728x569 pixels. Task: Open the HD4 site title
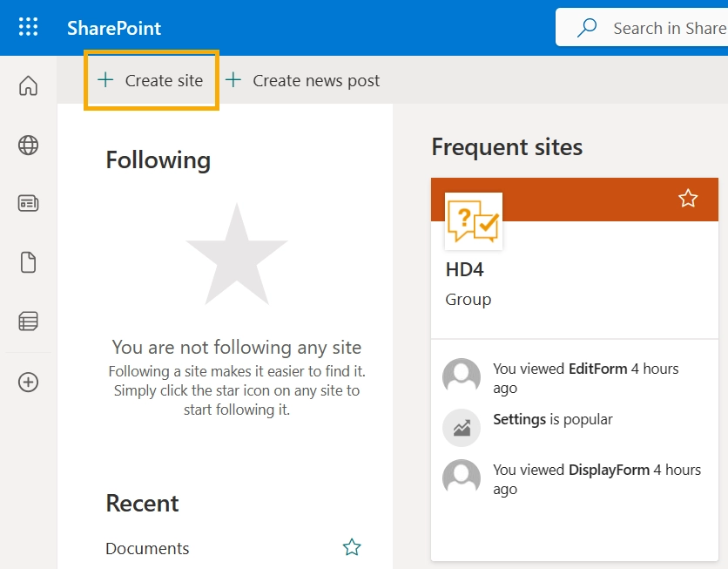[x=465, y=269]
